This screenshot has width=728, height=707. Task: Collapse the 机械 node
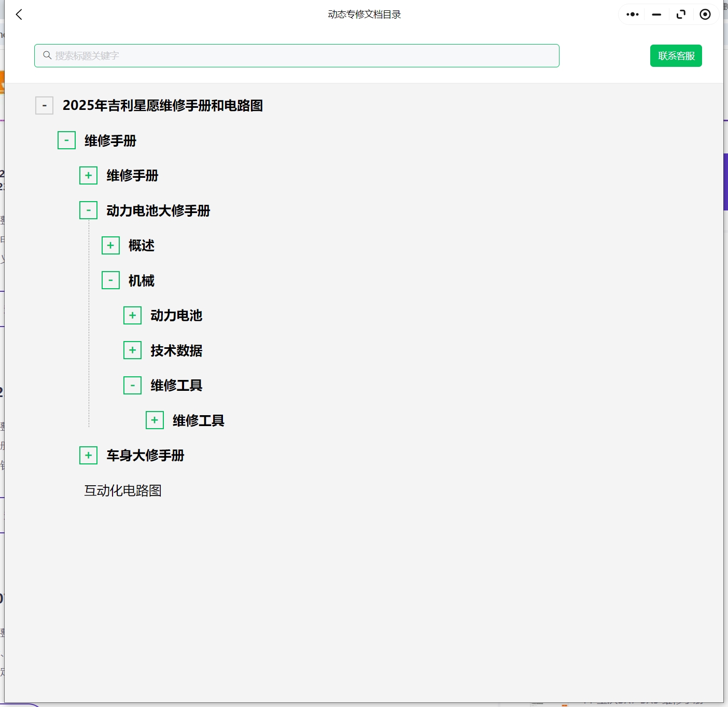[x=110, y=280]
